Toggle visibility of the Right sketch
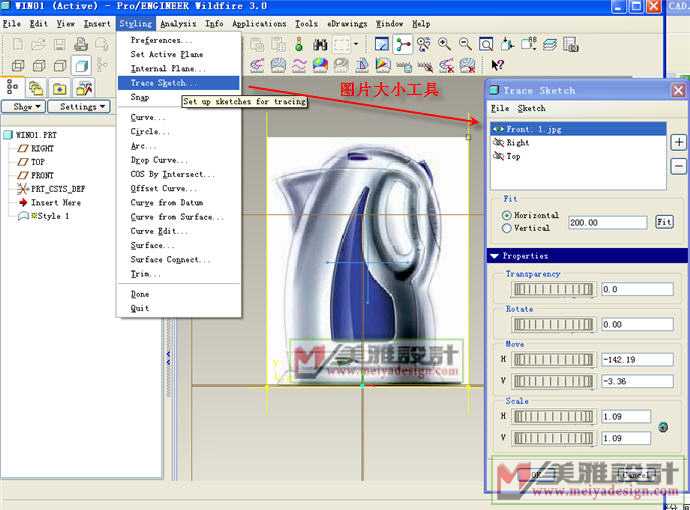Viewport: 690px width, 510px height. pos(498,143)
